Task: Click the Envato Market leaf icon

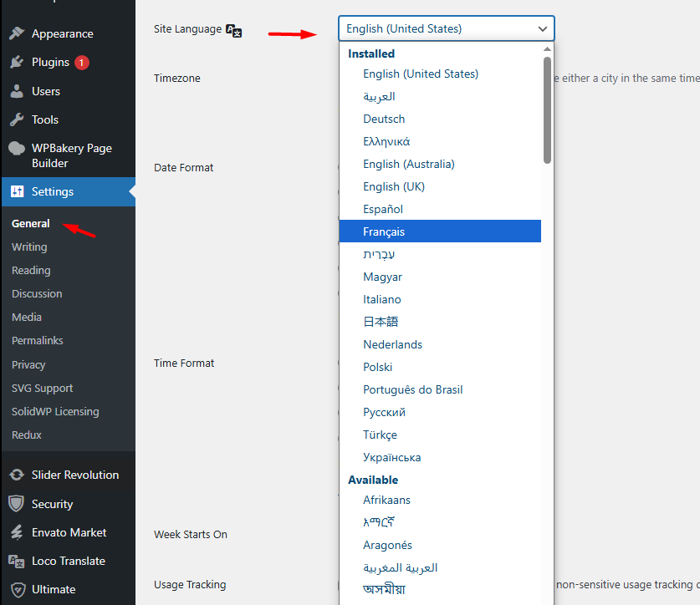Action: pos(17,532)
